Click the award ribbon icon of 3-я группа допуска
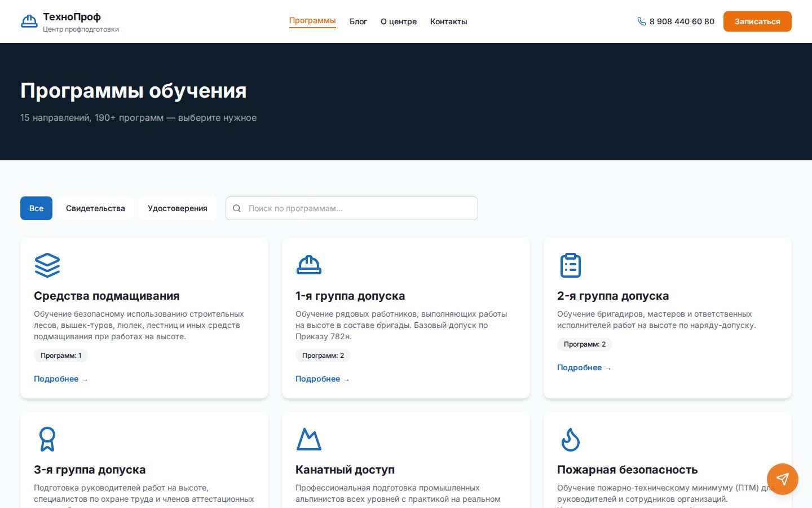Viewport: 812px width, 508px height. pyautogui.click(x=47, y=439)
